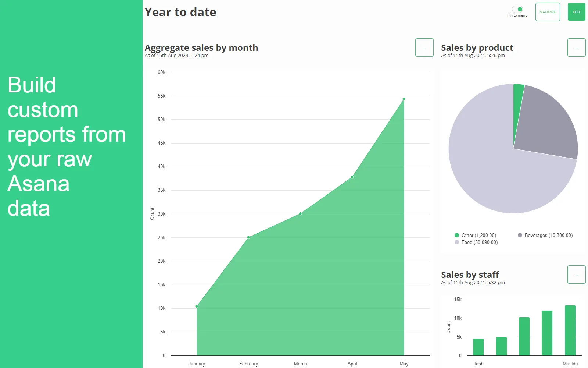Select the January data point on line chart
588x368 pixels.
tap(197, 306)
